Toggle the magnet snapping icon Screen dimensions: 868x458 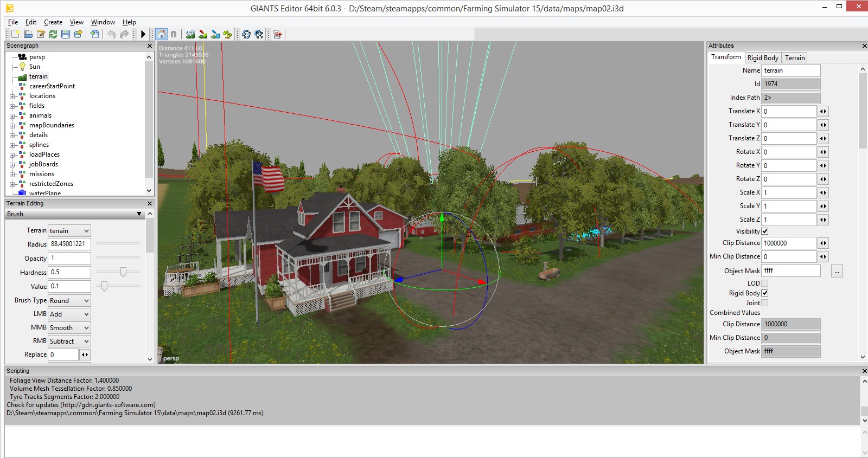coord(174,34)
